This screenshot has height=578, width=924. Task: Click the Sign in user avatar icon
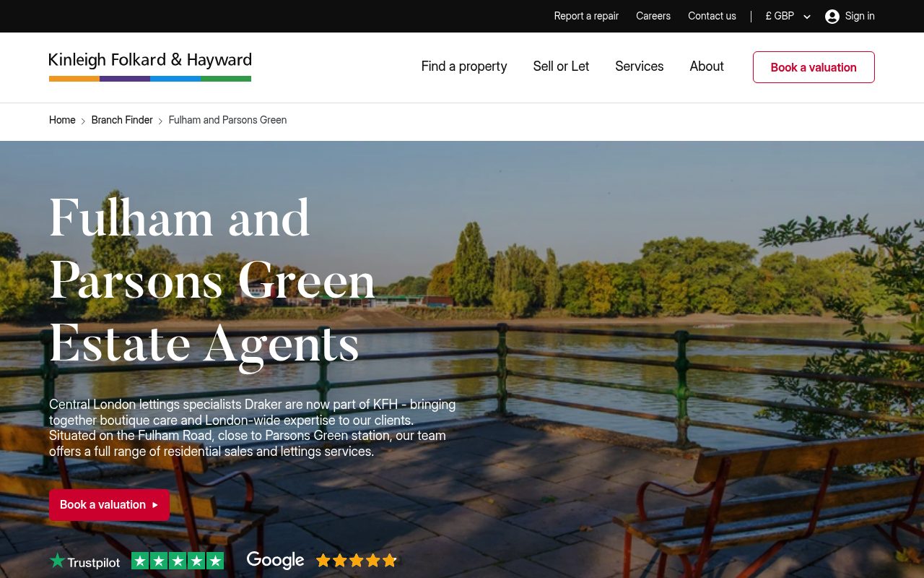pos(832,16)
